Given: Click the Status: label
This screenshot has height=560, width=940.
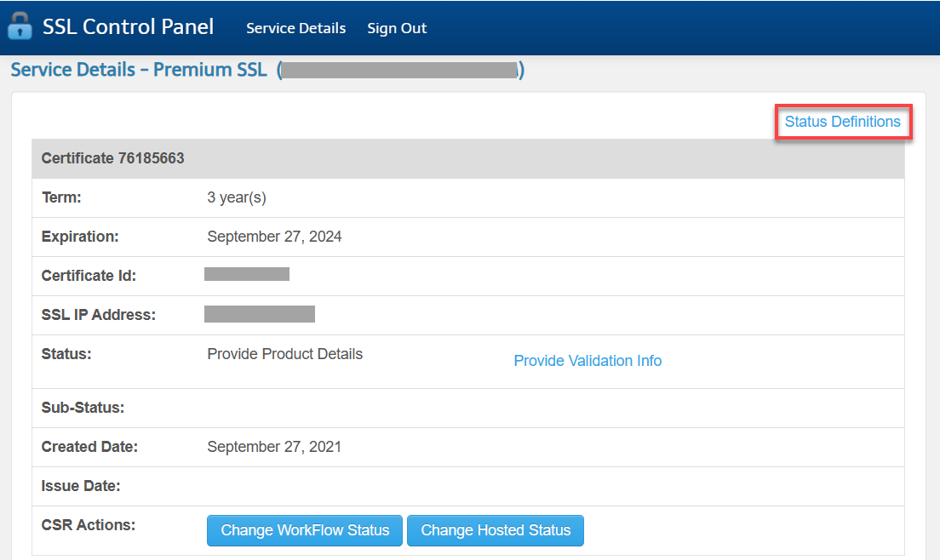Looking at the screenshot, I should pyautogui.click(x=66, y=354).
